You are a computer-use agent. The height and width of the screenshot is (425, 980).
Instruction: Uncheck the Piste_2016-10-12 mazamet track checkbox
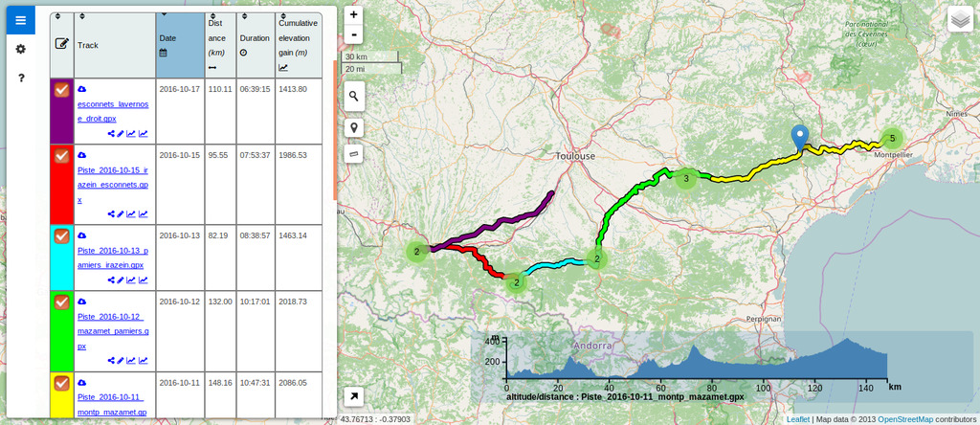coord(61,302)
